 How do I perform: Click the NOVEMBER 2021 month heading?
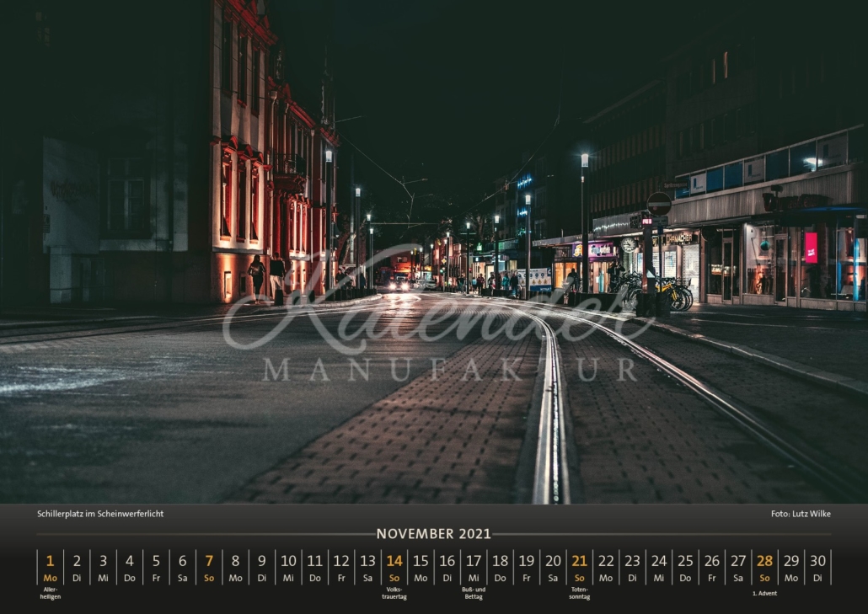[433, 534]
